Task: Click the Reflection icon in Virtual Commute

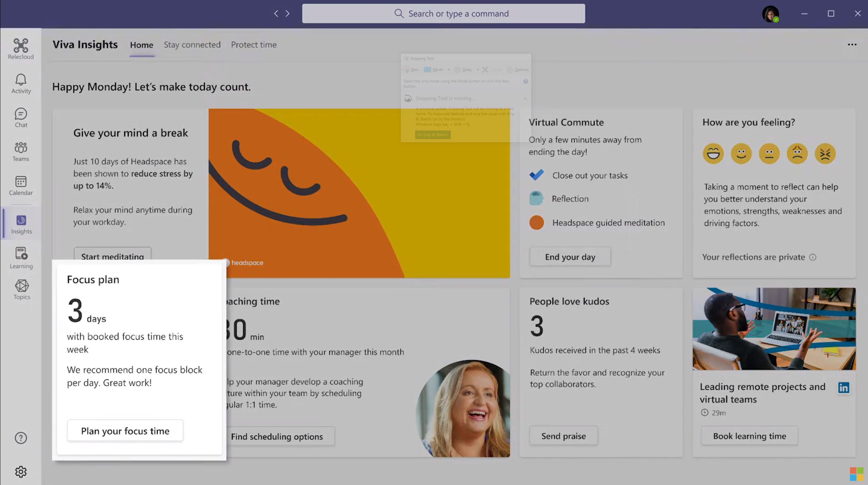Action: [x=536, y=198]
